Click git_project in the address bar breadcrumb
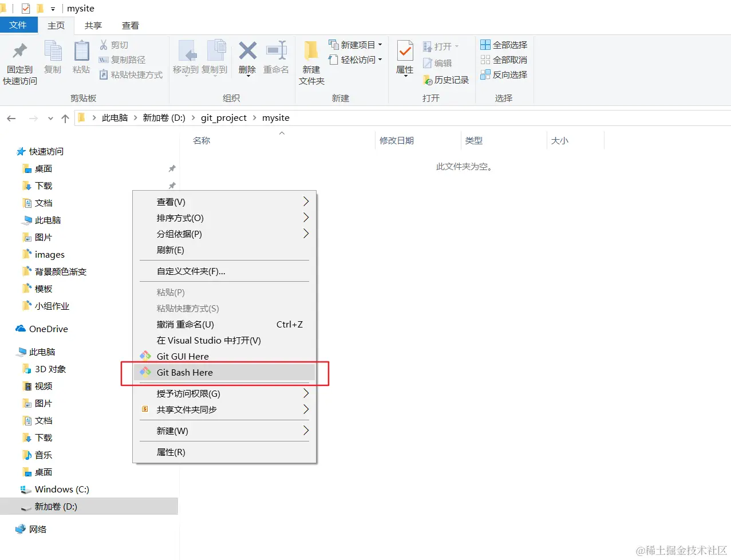This screenshot has width=731, height=560. pyautogui.click(x=224, y=117)
